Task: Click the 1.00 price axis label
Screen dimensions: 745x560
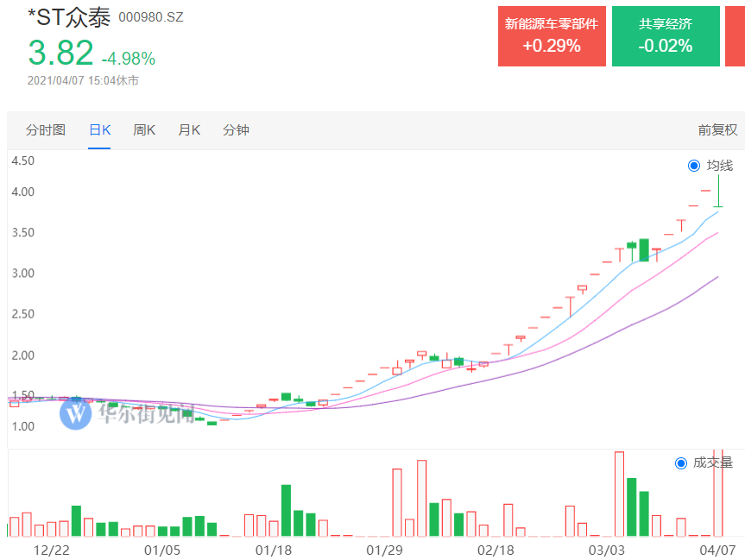Action: tap(22, 426)
